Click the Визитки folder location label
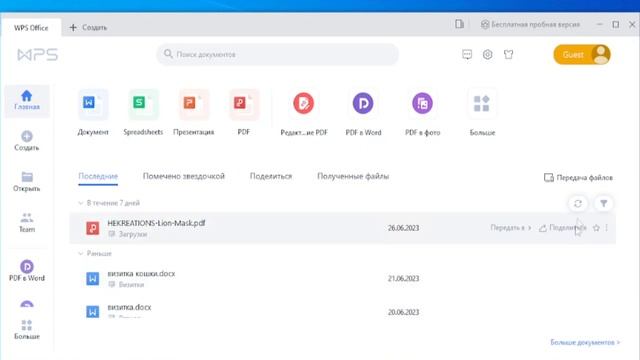This screenshot has width=640, height=360. (131, 284)
